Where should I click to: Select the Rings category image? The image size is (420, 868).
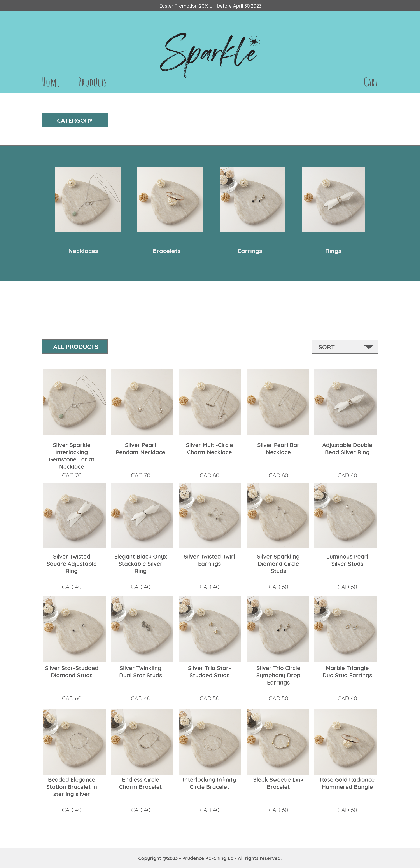[334, 199]
